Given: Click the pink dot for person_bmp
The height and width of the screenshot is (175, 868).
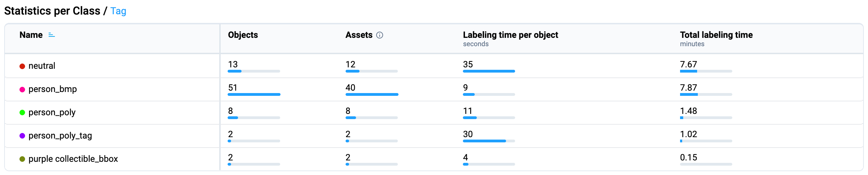Looking at the screenshot, I should (22, 90).
